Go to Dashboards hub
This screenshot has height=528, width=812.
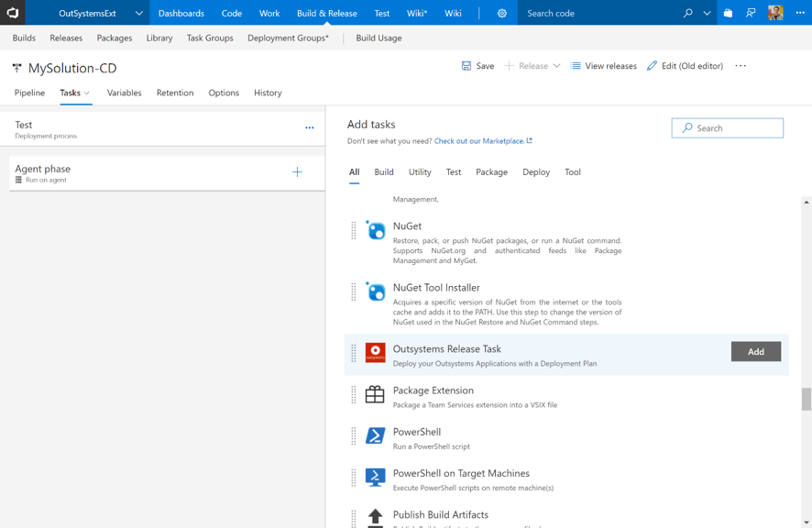coord(181,13)
